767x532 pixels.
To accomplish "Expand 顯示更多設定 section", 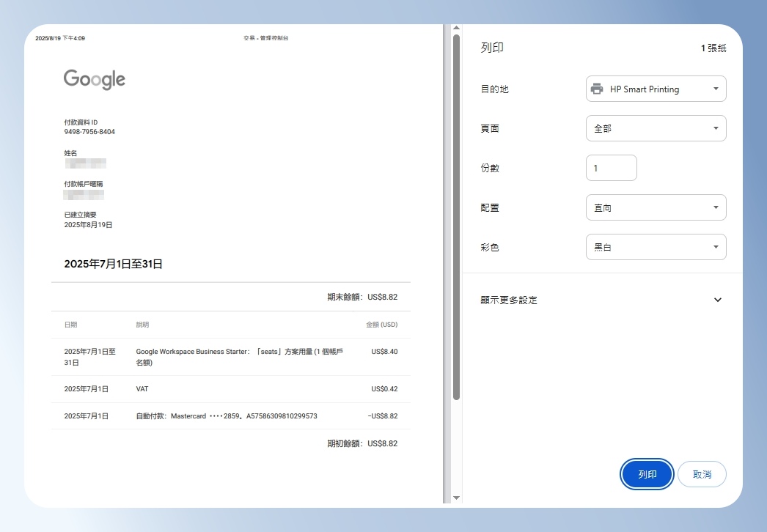I will 602,300.
